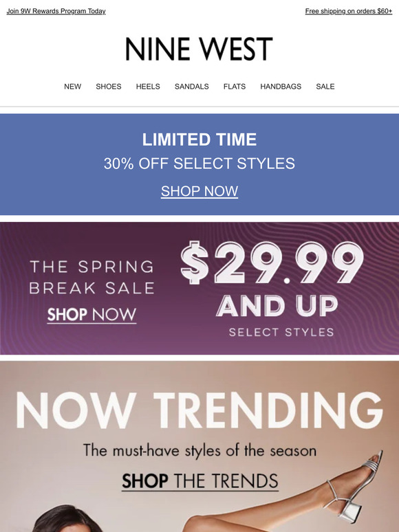Click the 30% off select styles text

[x=199, y=164]
